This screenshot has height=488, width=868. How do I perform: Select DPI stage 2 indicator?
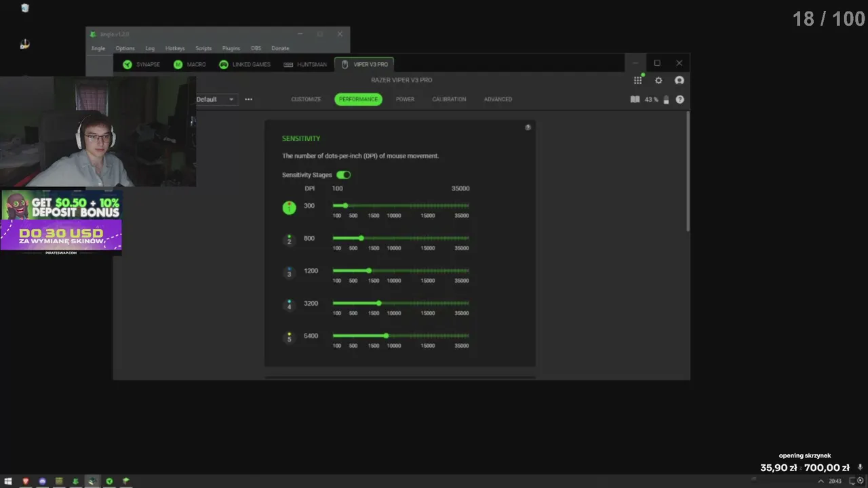289,240
